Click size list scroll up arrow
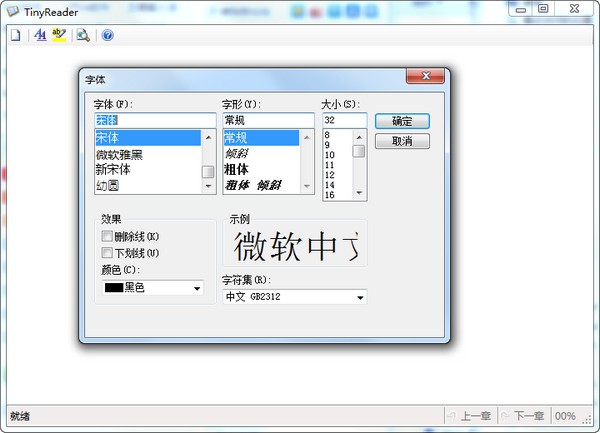600x433 pixels. click(359, 137)
